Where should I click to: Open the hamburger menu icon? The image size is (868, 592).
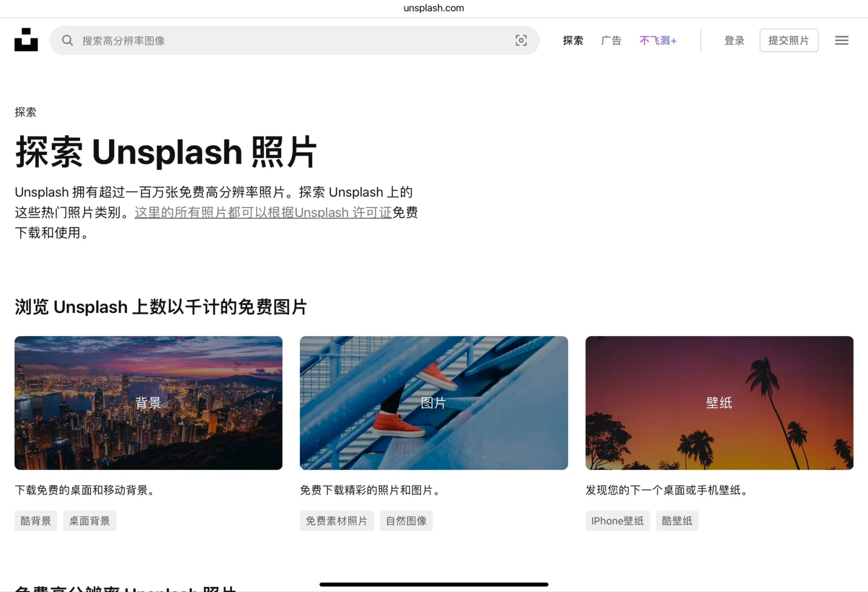point(842,41)
